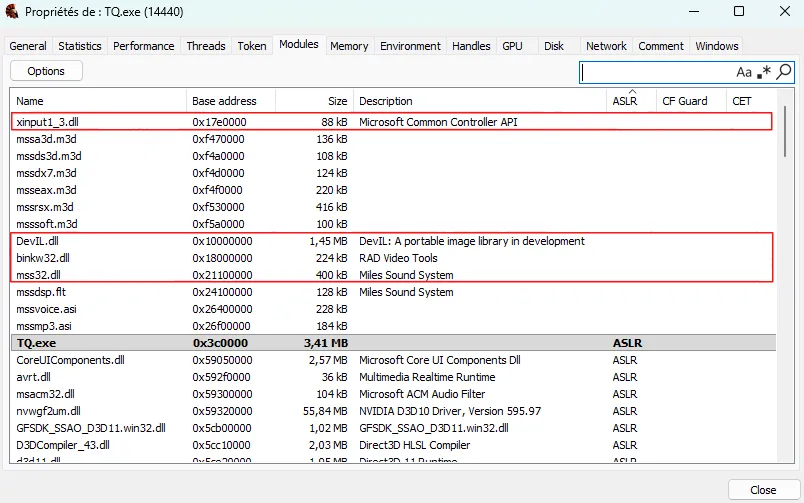
Task: Sort by the Name column header
Action: tap(98, 101)
